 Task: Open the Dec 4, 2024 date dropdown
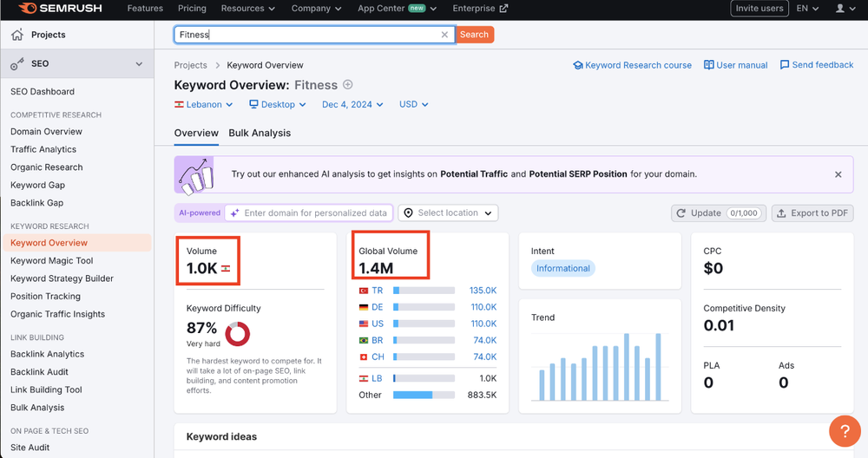352,104
